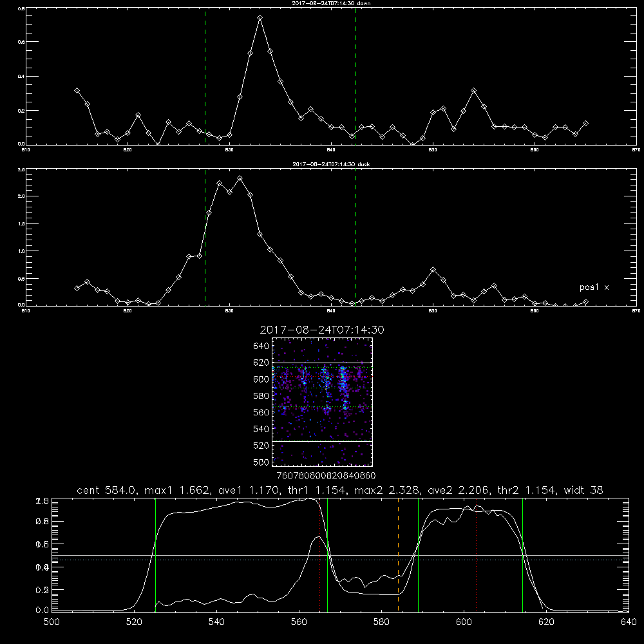Click the dusk plot title '2017-08-24T07:14:30 dusk'

[331, 164]
